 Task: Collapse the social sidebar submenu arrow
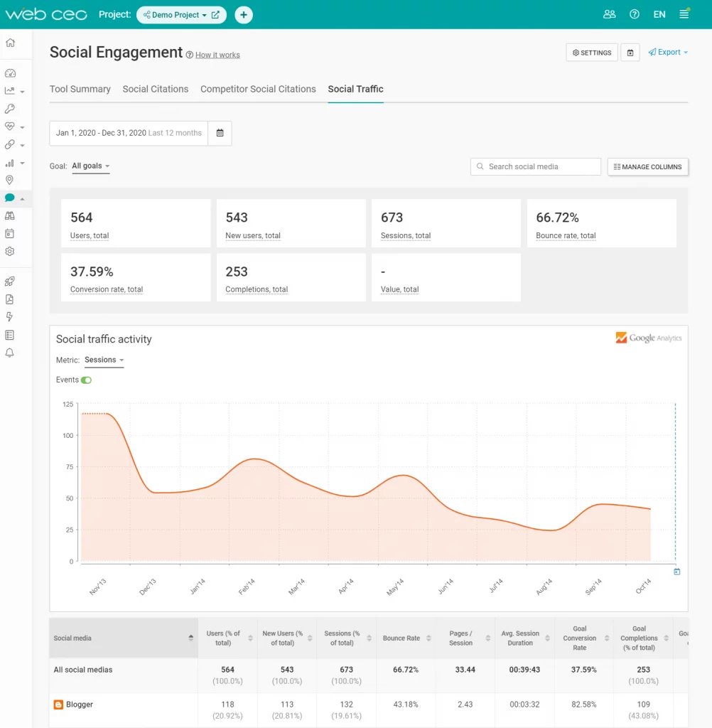point(22,199)
